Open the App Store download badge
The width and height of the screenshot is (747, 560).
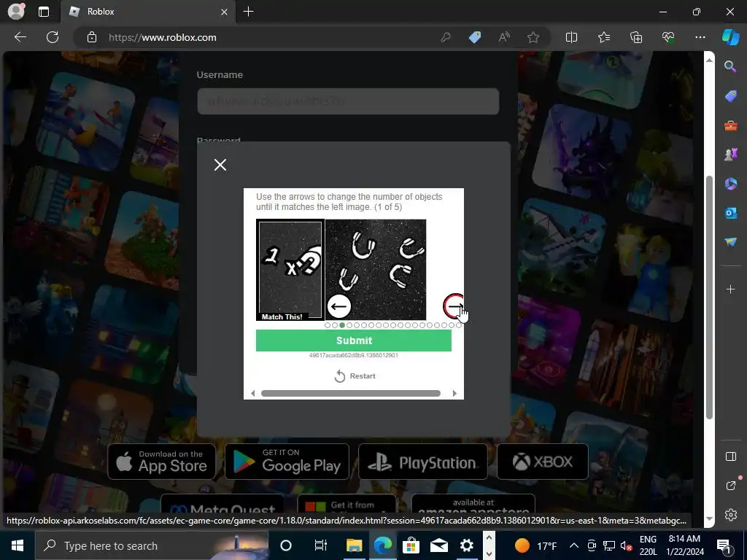point(161,462)
